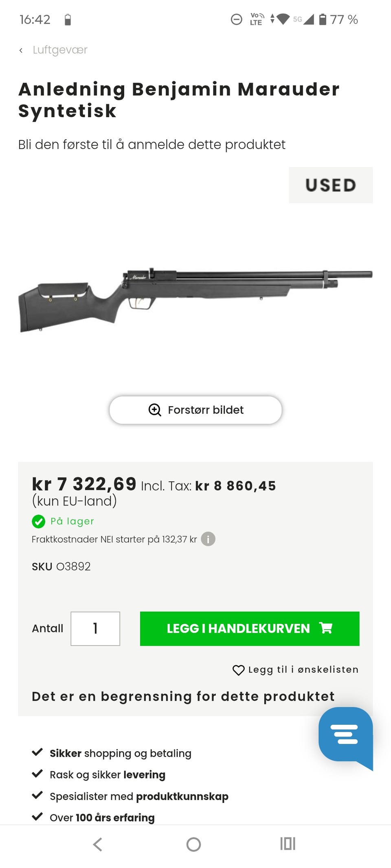This screenshot has width=391, height=868.
Task: Open the air rifle product image
Action: tap(195, 300)
